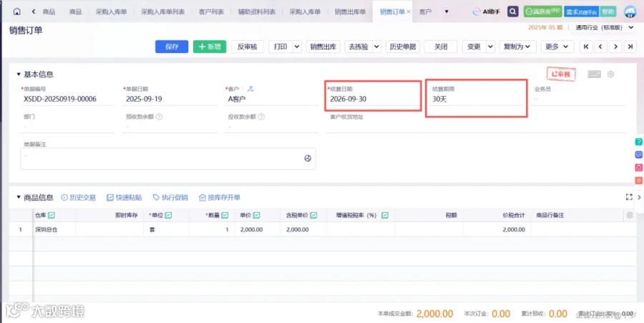This screenshot has height=323, width=644.
Task: Click the green help icon on right sidebar
Action: [639, 142]
